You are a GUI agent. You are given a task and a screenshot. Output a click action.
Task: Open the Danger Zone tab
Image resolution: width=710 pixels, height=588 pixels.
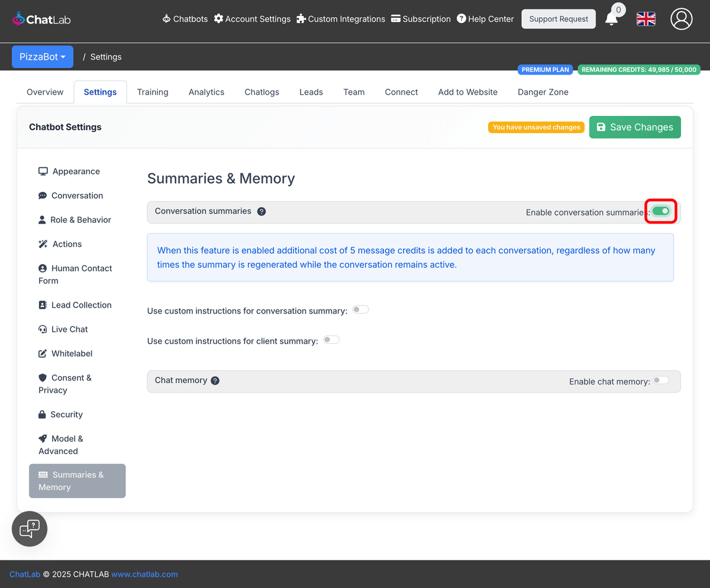543,92
